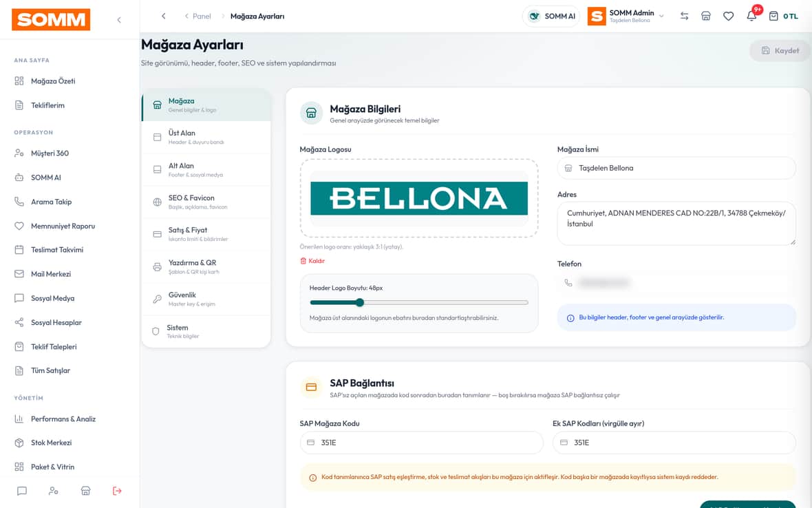The image size is (812, 508).
Task: Click the Header Logo Boyutu slider handle
Action: click(360, 302)
